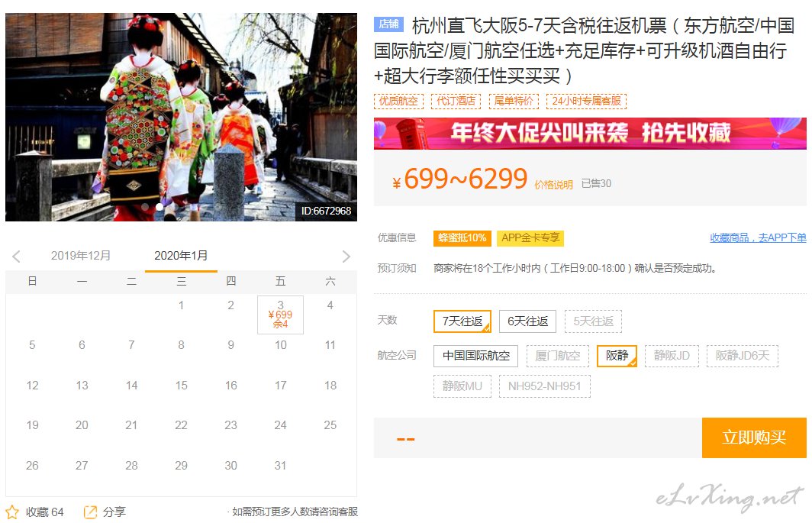Switch to the 2019年12月 calendar tab
This screenshot has width=812, height=523.
coord(81,256)
